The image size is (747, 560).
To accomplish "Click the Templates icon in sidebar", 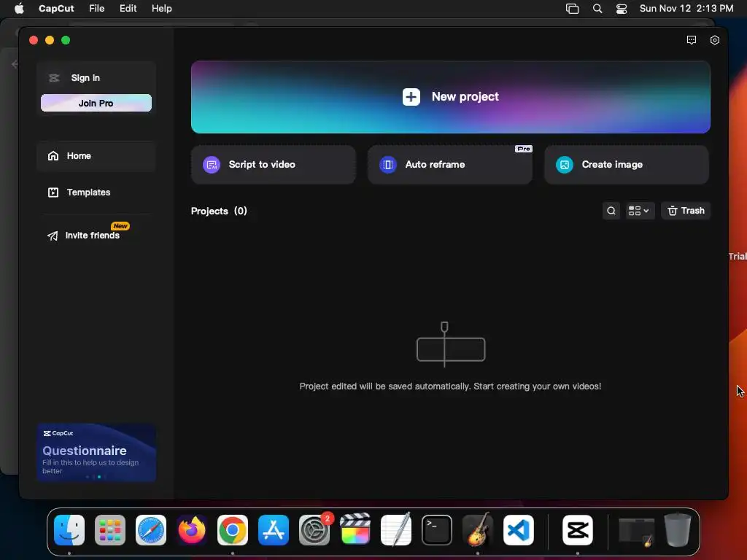I will tap(53, 192).
